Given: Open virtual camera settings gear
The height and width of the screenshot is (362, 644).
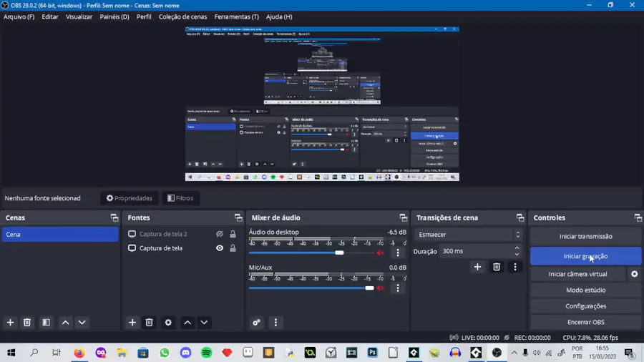Looking at the screenshot, I should pyautogui.click(x=635, y=274).
